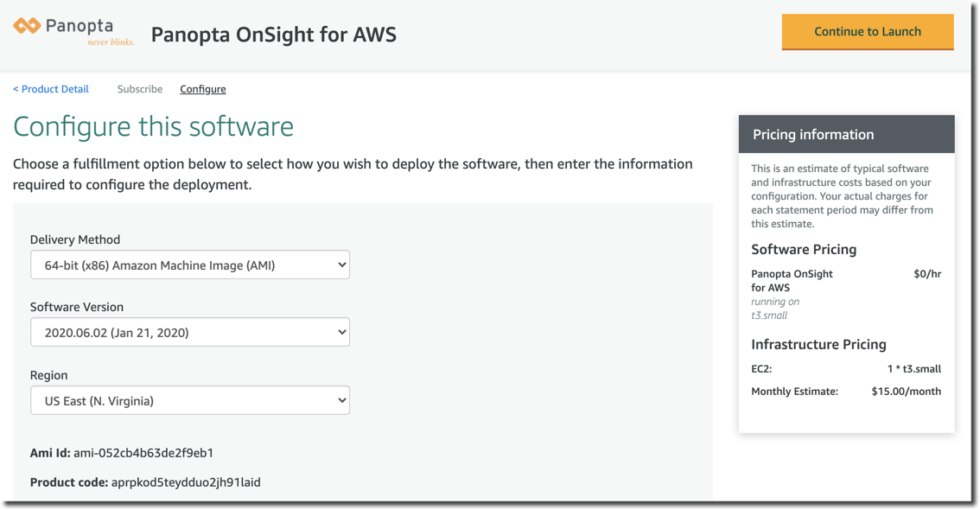Open the Subscribe step tab

[x=140, y=89]
